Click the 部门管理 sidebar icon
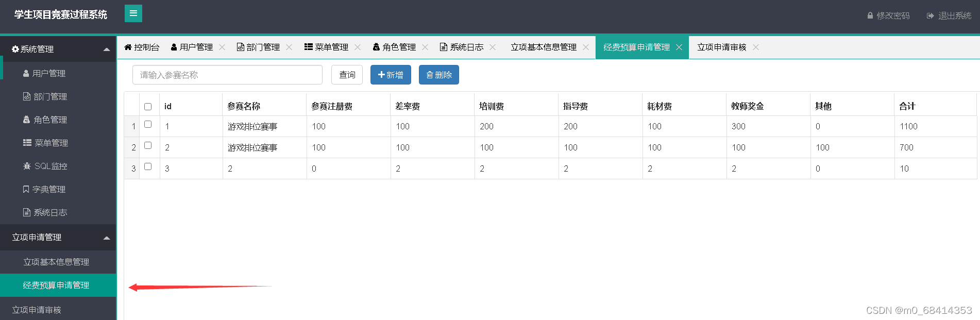Viewport: 980px width, 320px height. click(27, 96)
